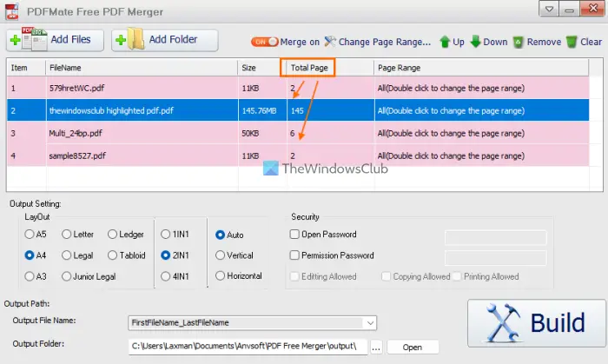Select thewindowsclub highlighted pdf.pdf row
The width and height of the screenshot is (608, 364).
click(298, 110)
